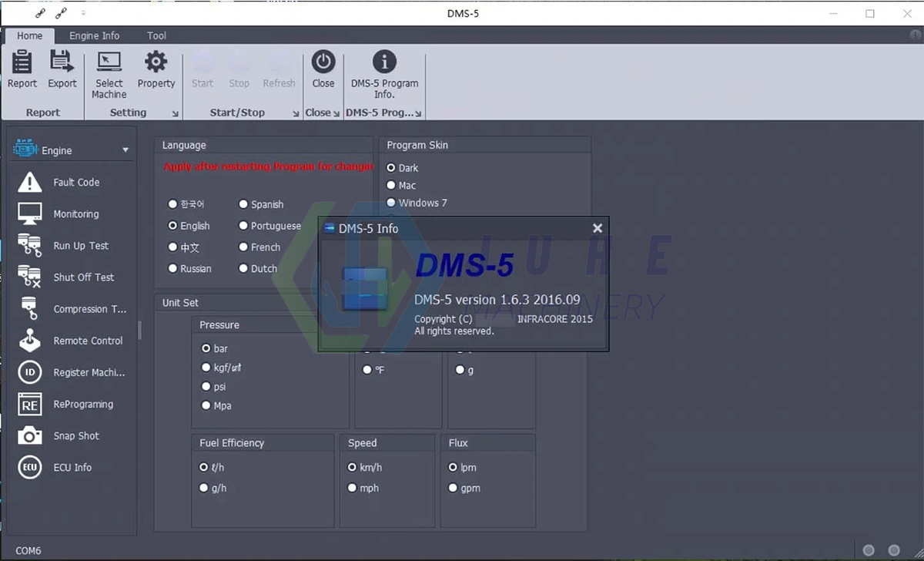Image resolution: width=924 pixels, height=561 pixels.
Task: Close the DMS-5 Info dialog
Action: [598, 228]
